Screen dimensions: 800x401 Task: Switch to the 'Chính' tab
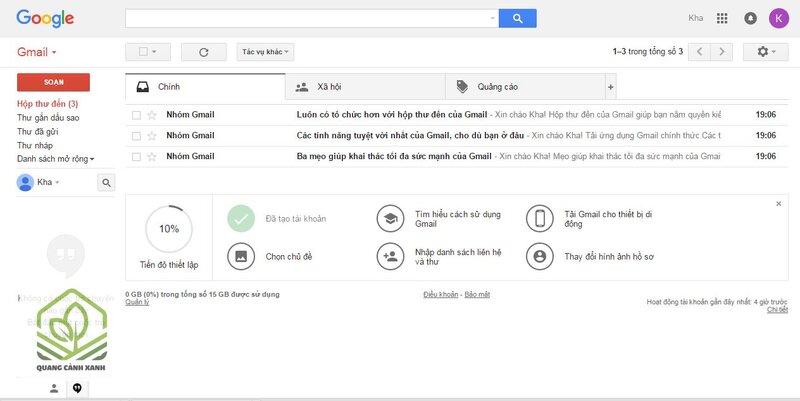(x=205, y=87)
